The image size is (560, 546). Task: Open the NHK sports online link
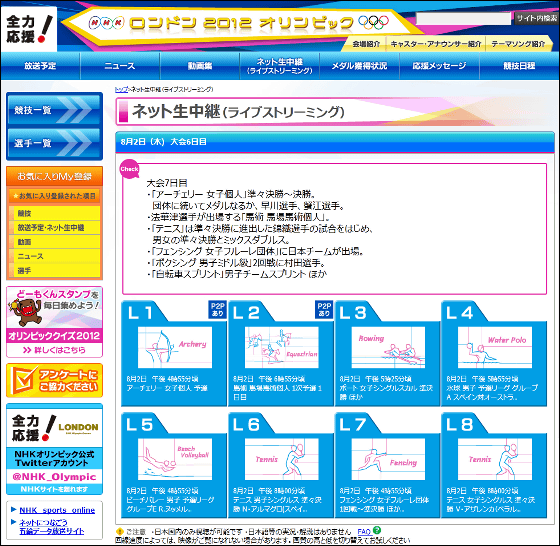57,510
